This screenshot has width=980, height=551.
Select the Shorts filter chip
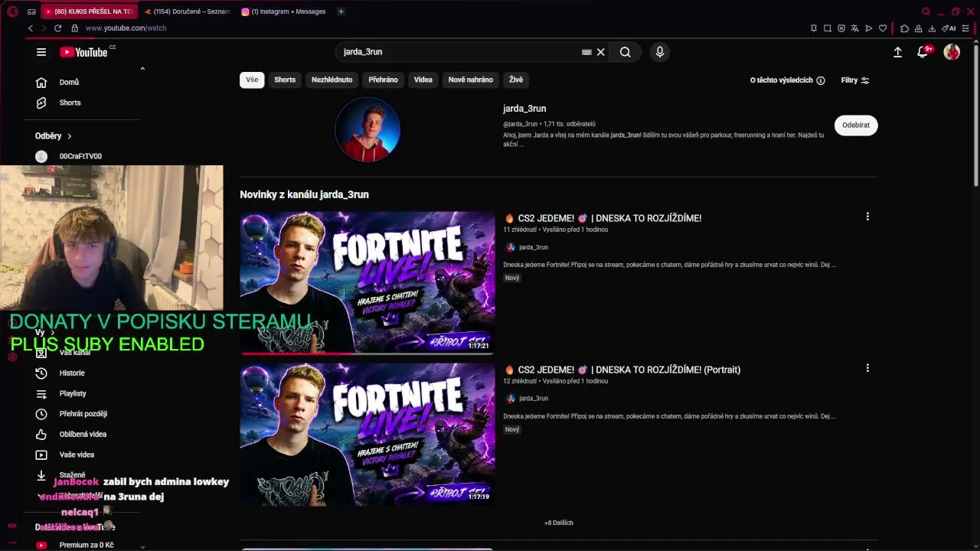pos(285,80)
